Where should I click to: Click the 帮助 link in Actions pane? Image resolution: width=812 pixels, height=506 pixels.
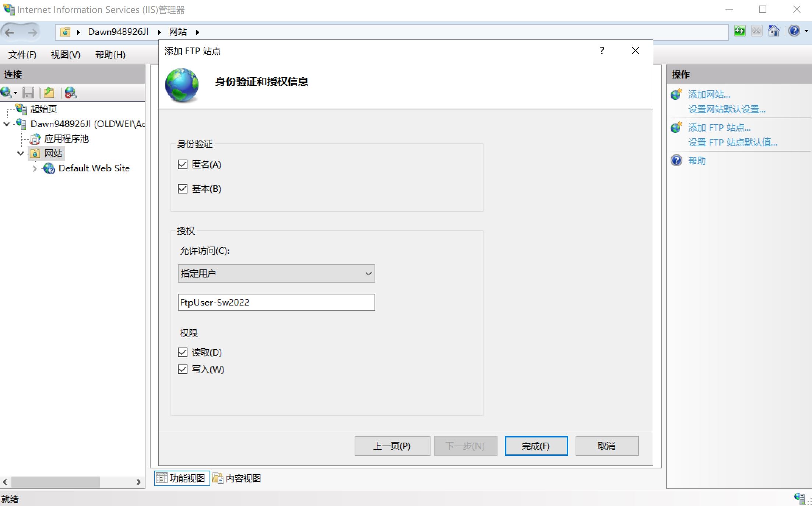coord(697,161)
